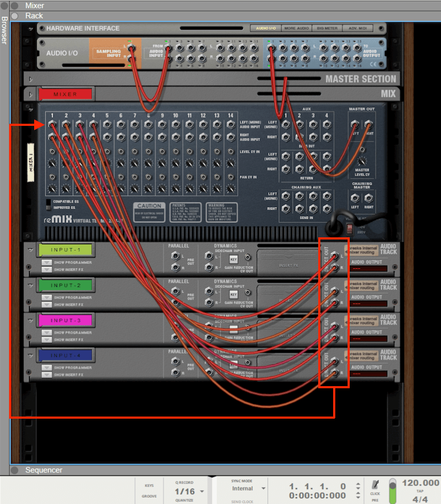Toggle INPUT-1 Show Programmer button

pyautogui.click(x=46, y=262)
